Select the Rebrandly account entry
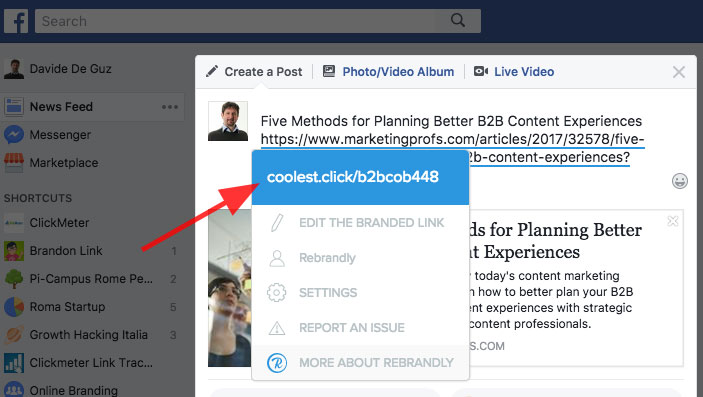Viewport: 703px width, 397px height. [327, 258]
